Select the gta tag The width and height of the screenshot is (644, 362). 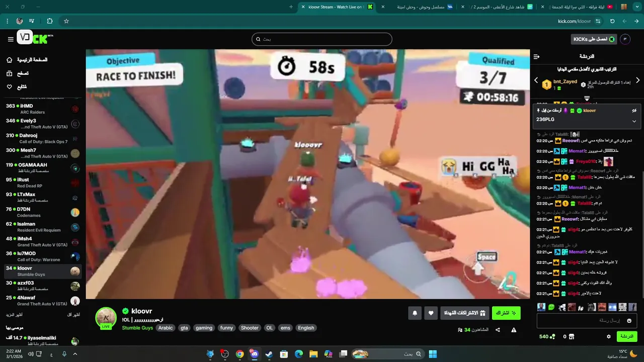coord(184,328)
